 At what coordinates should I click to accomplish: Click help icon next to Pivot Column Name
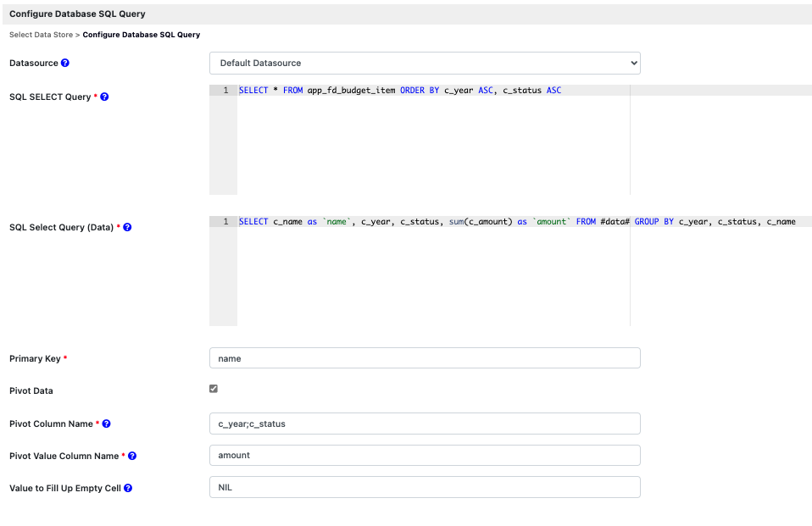(107, 424)
